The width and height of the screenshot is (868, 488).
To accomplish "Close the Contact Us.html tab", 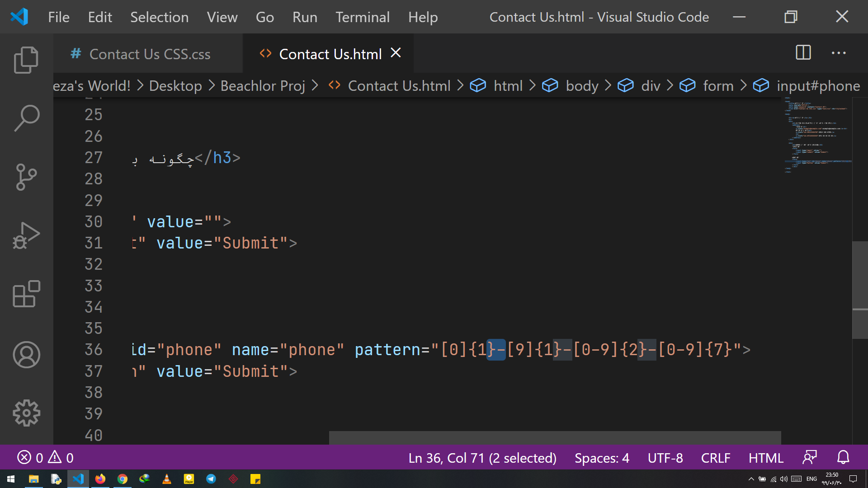I will (x=396, y=53).
